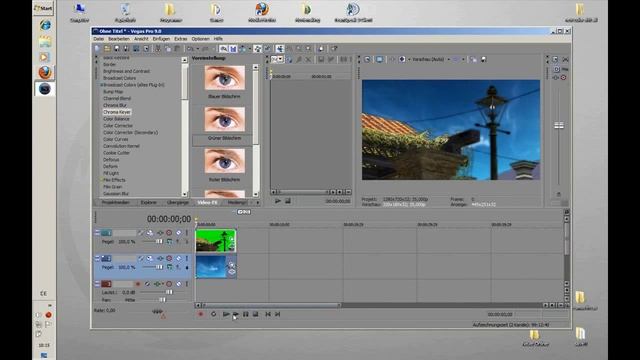The height and width of the screenshot is (360, 640).
Task: Open Event FX on the sky clip
Action: [231, 272]
